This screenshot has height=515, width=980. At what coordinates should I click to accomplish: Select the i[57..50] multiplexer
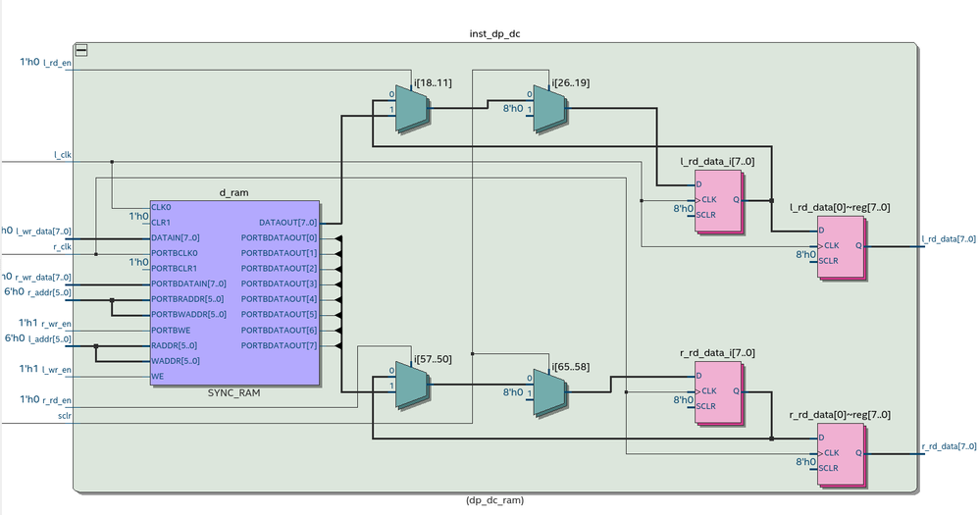point(412,385)
